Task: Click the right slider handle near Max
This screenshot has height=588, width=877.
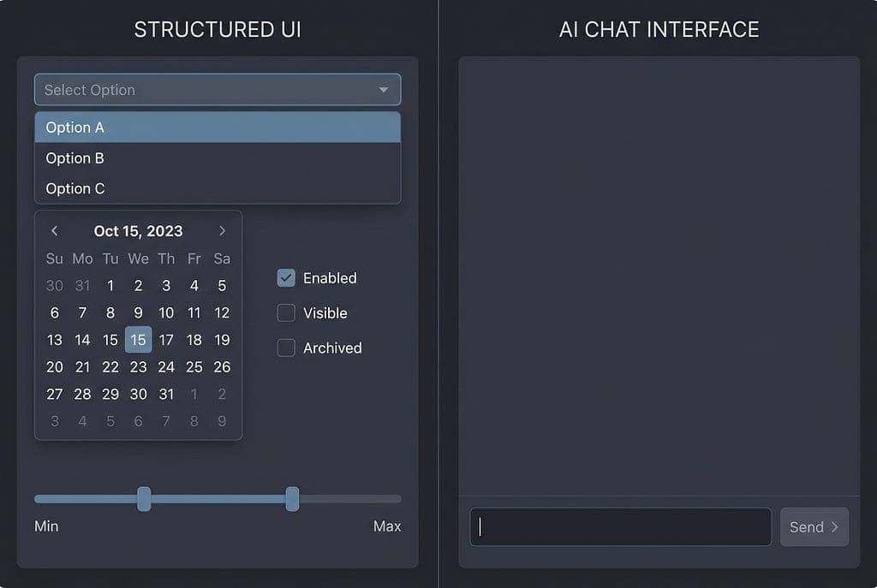Action: 293,499
